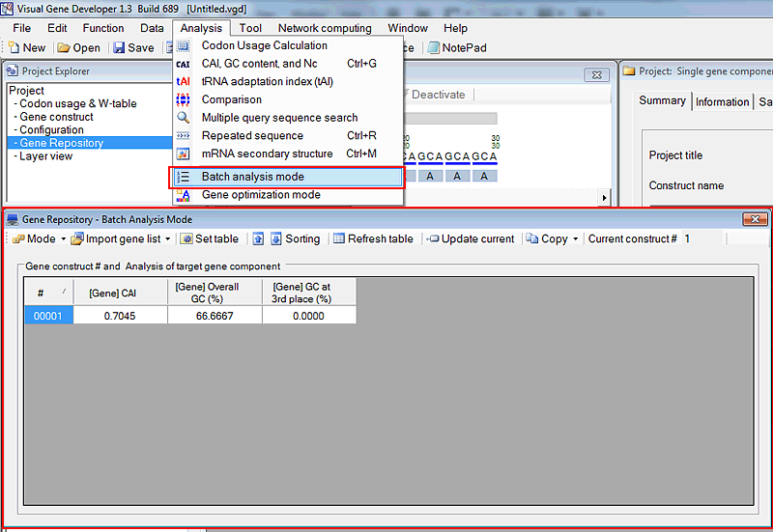Click the sort ascending up-arrow icon

[258, 238]
